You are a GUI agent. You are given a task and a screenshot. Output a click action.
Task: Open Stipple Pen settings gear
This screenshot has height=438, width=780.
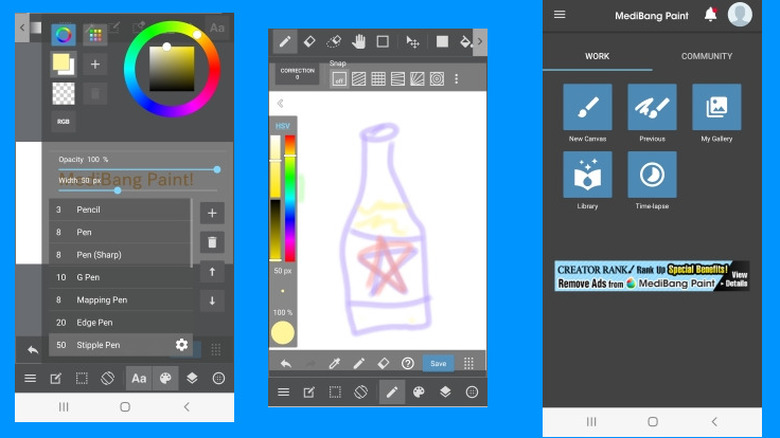[x=182, y=344]
